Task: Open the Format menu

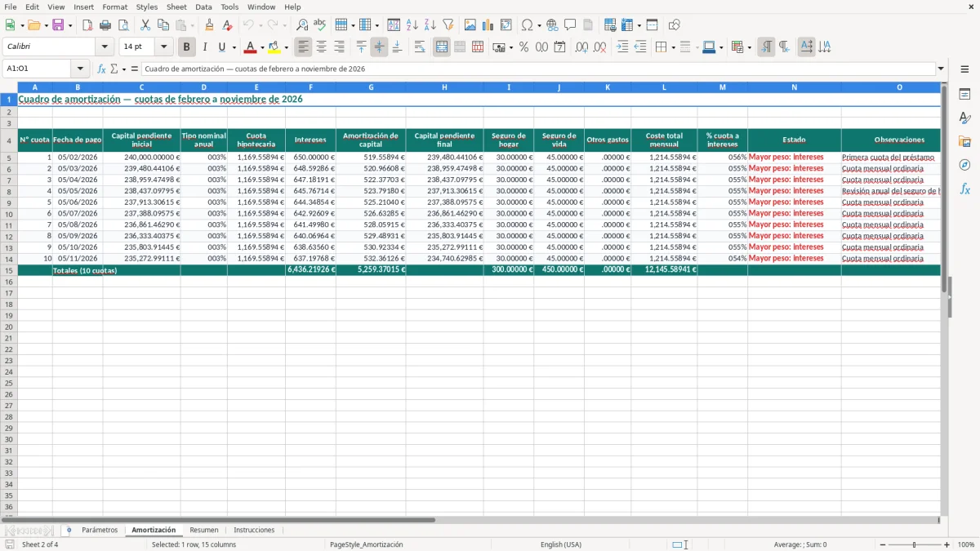Action: coord(114,7)
